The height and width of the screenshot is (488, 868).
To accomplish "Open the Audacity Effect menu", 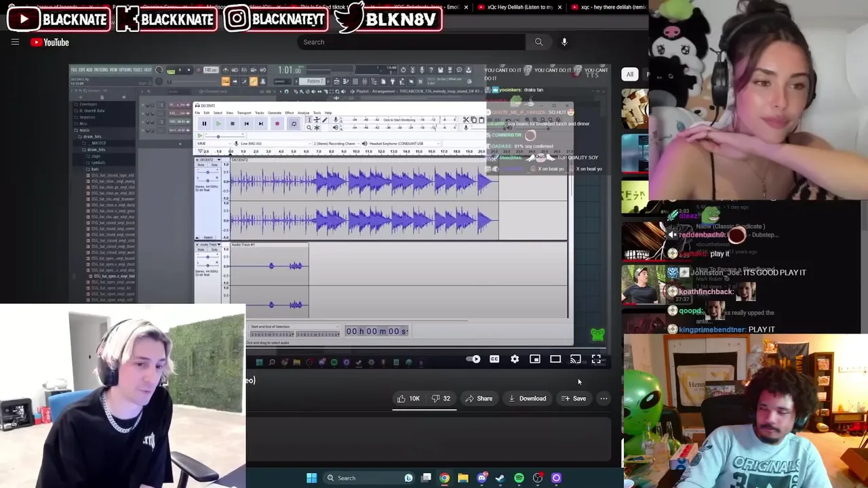I will click(x=290, y=113).
